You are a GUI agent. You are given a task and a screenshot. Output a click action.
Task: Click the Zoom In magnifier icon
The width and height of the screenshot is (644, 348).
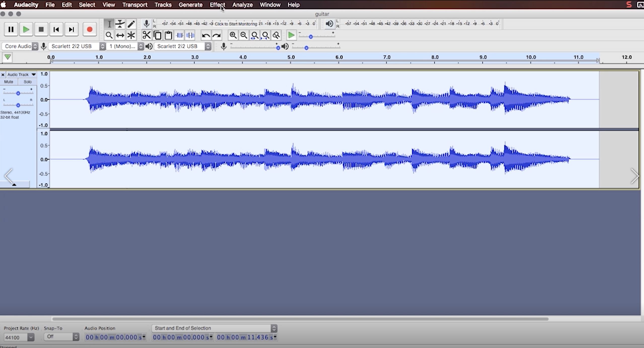tap(233, 35)
